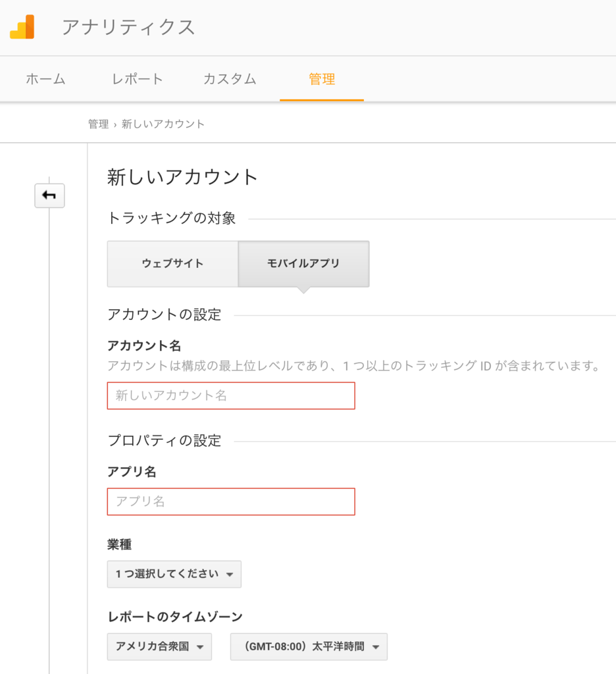This screenshot has height=674, width=616.
Task: Choose モバイルアプリ as tracking target
Action: (303, 263)
